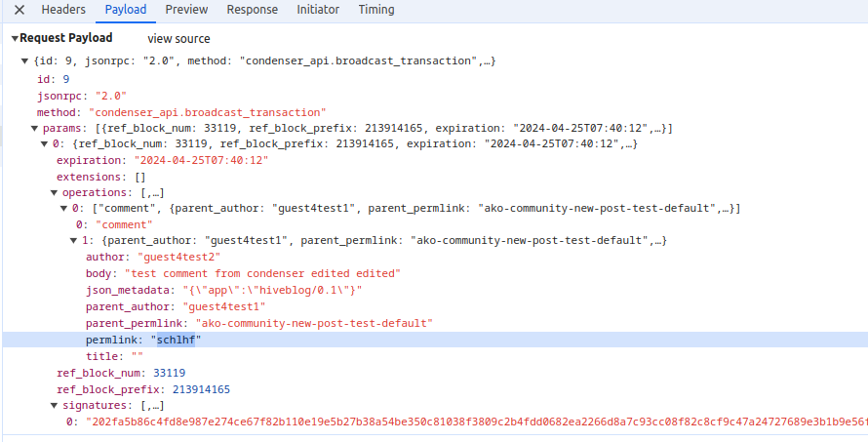Collapse the signatures array node
This screenshot has height=442, width=868.
point(55,405)
